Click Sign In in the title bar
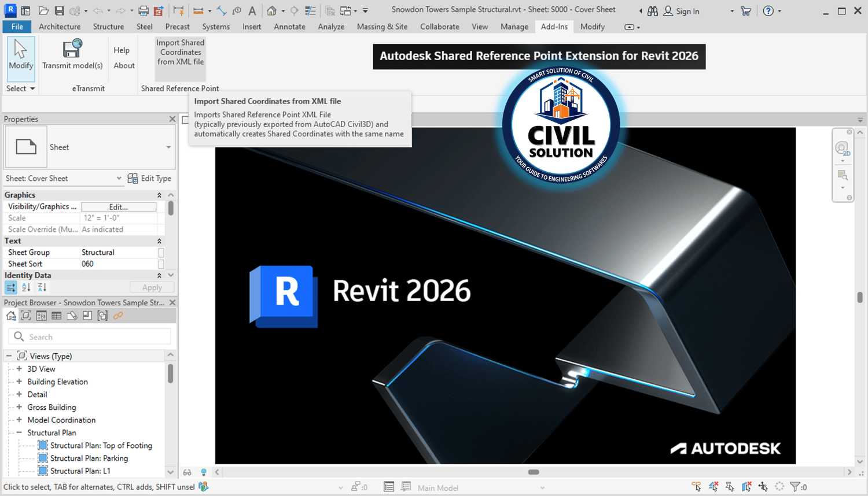Image resolution: width=868 pixels, height=496 pixels. [681, 11]
